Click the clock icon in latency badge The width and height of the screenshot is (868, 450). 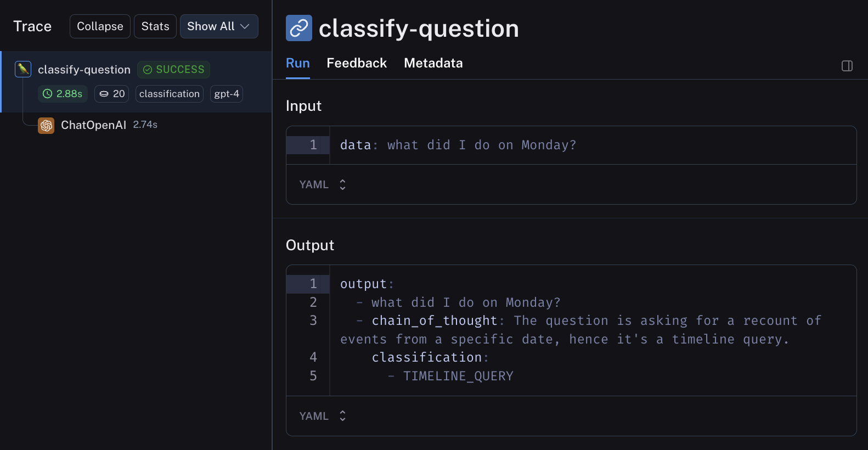click(x=48, y=94)
